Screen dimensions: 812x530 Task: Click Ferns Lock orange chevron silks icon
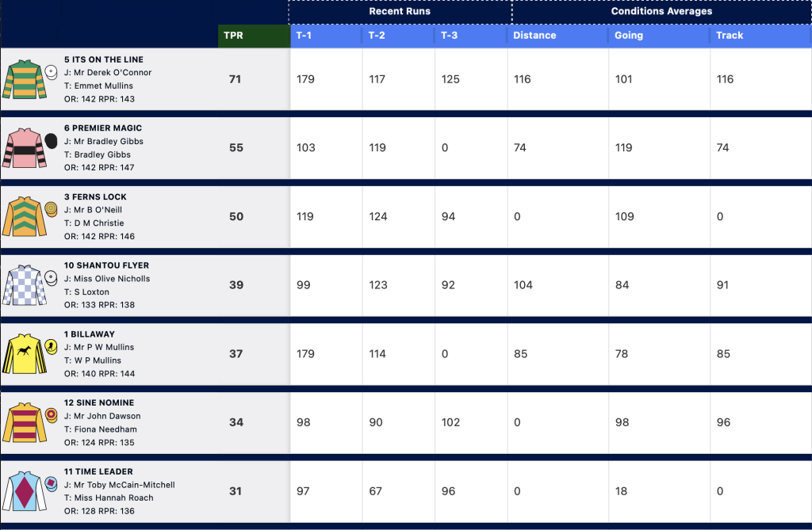tap(25, 216)
